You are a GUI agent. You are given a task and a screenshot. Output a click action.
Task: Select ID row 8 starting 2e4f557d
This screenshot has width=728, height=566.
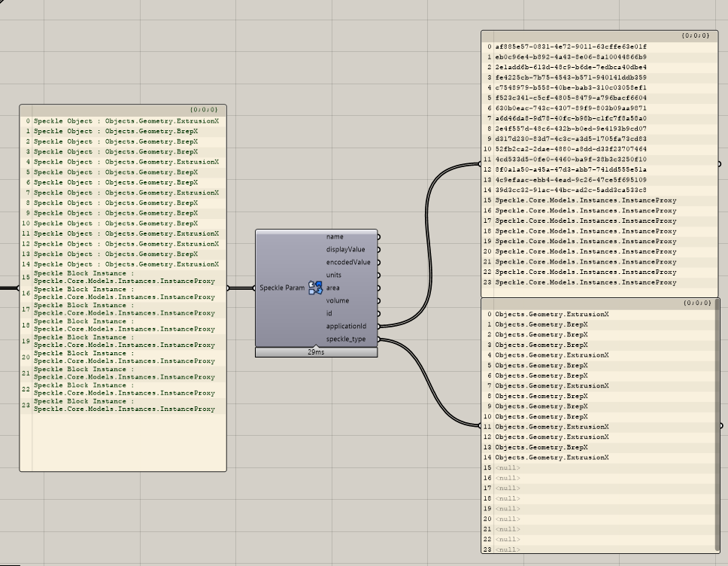[x=571, y=128]
